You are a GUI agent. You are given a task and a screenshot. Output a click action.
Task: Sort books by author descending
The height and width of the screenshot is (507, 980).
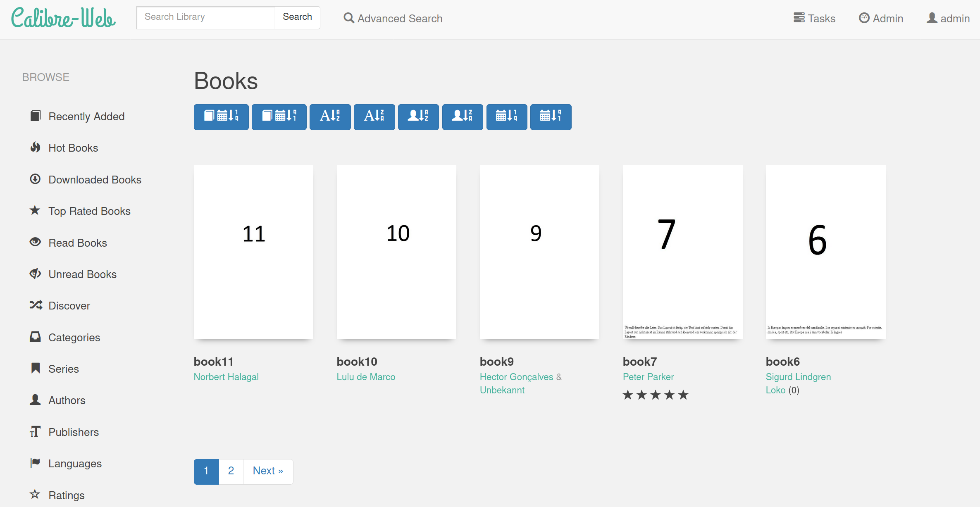463,117
